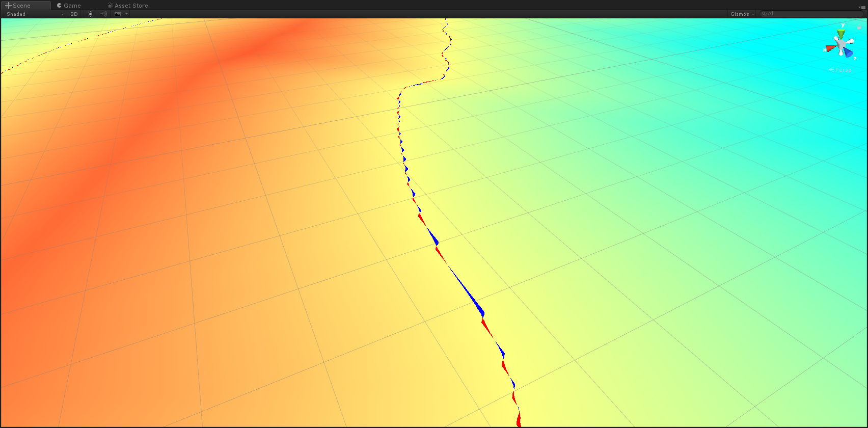Viewport: 868px width, 428px height.
Task: Expand the Gizmos dropdown menu
Action: 742,14
